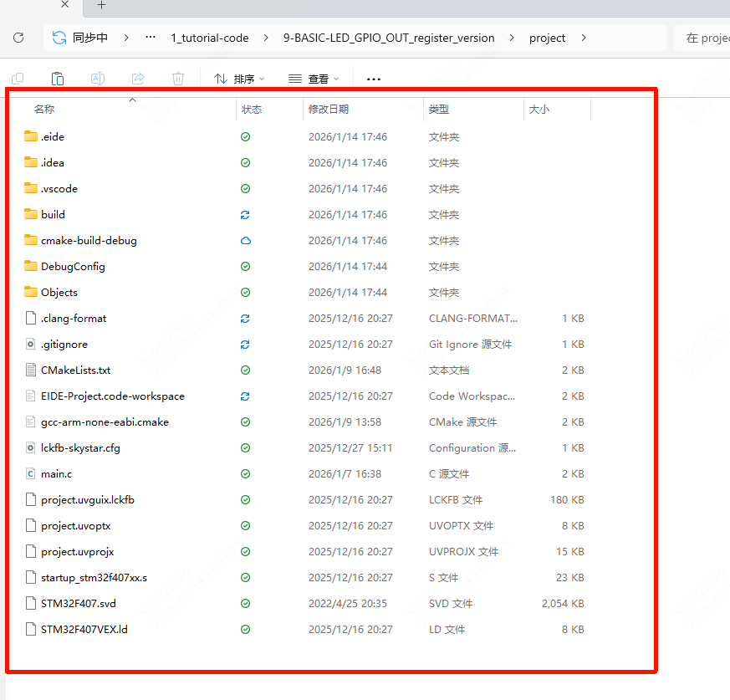This screenshot has height=700, width=730.
Task: Open the build folder
Action: pos(53,215)
